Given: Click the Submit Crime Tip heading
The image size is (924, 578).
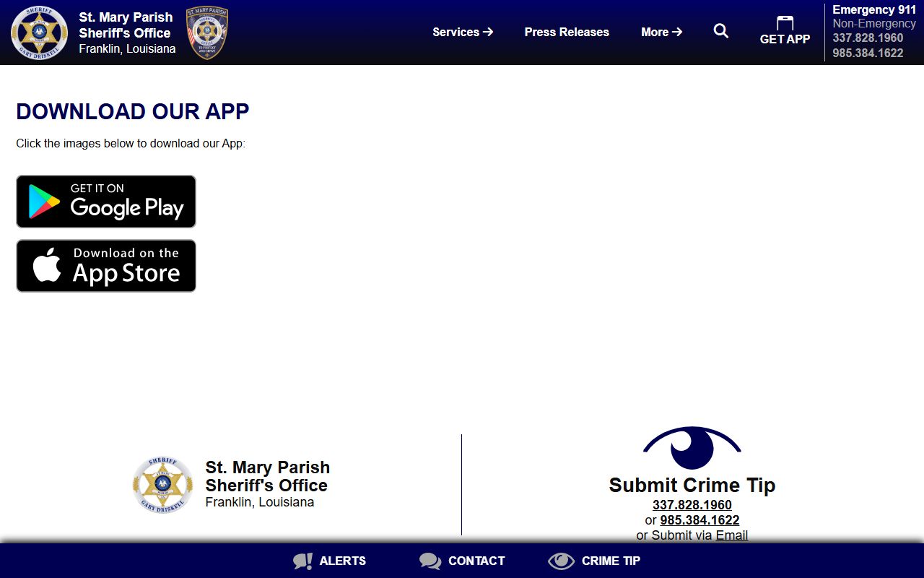Looking at the screenshot, I should click(x=692, y=485).
